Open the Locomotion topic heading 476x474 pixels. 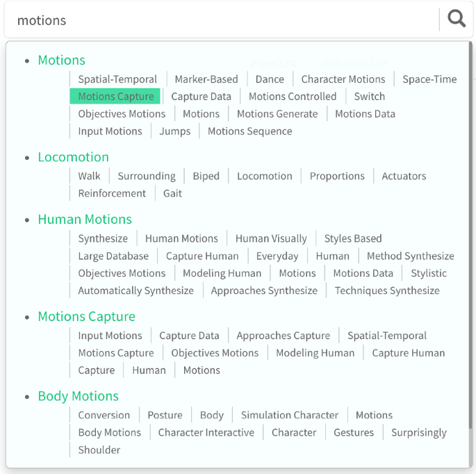(x=73, y=157)
